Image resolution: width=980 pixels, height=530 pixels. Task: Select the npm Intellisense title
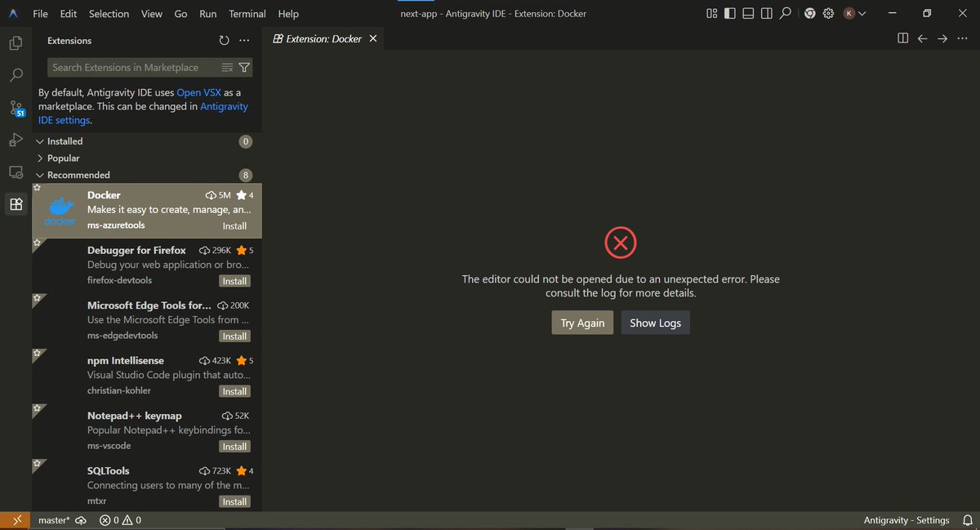pyautogui.click(x=126, y=360)
